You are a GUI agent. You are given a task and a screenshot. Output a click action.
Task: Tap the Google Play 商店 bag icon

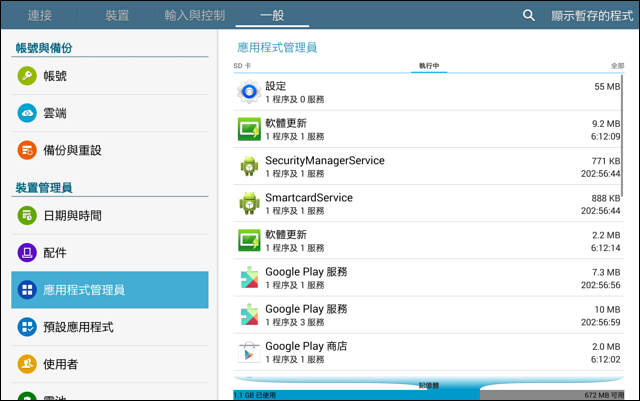pyautogui.click(x=249, y=352)
